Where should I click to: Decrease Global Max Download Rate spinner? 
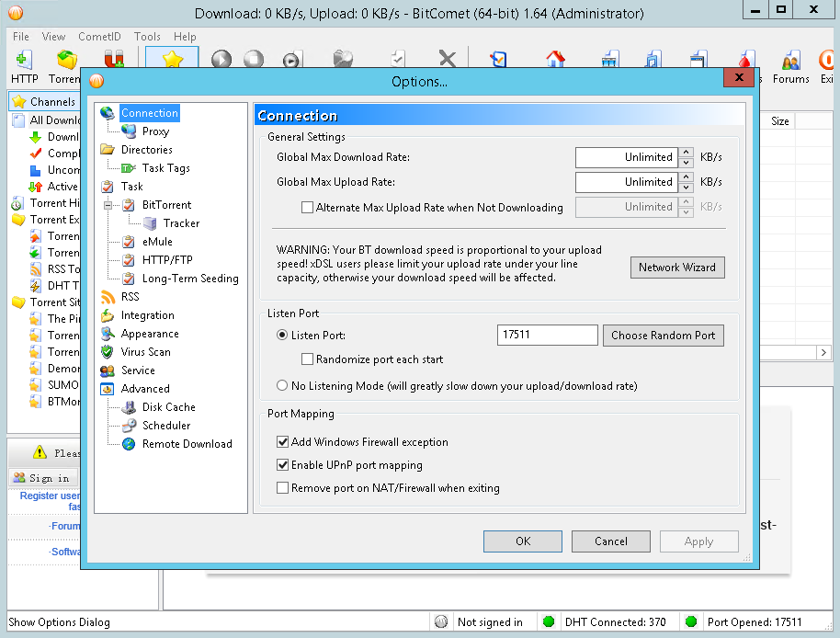[x=687, y=162]
